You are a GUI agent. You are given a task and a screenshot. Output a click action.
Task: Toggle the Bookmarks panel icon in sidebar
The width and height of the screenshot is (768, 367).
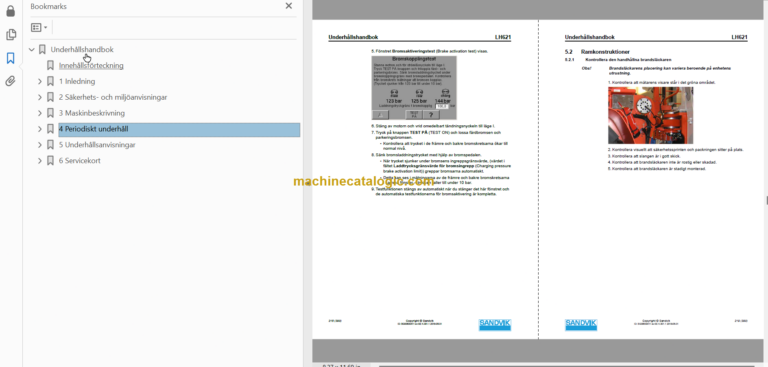pos(10,58)
